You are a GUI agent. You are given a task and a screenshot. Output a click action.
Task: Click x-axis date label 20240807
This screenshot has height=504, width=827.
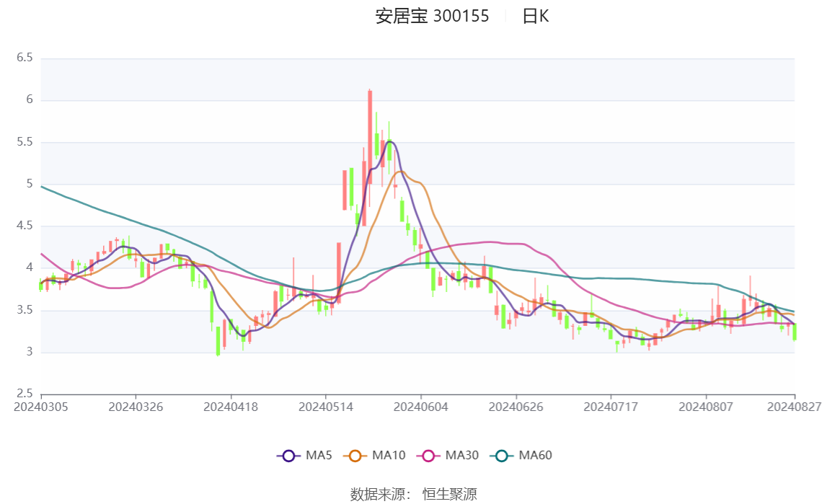[x=706, y=407]
